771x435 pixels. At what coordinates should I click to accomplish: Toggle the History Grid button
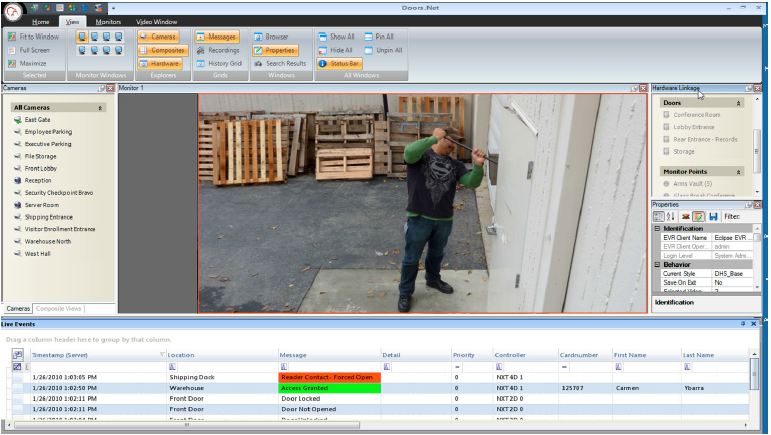click(219, 63)
